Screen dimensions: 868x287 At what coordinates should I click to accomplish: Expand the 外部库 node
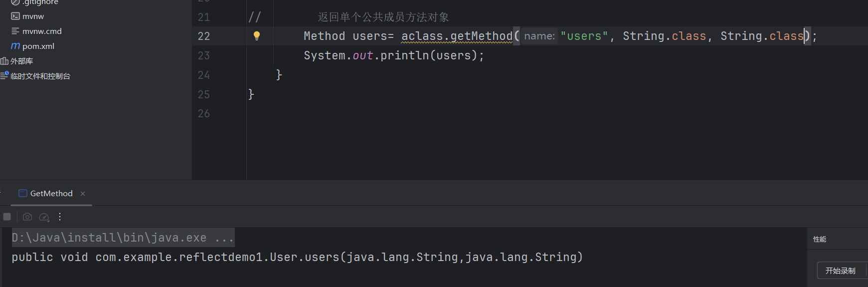coord(21,61)
